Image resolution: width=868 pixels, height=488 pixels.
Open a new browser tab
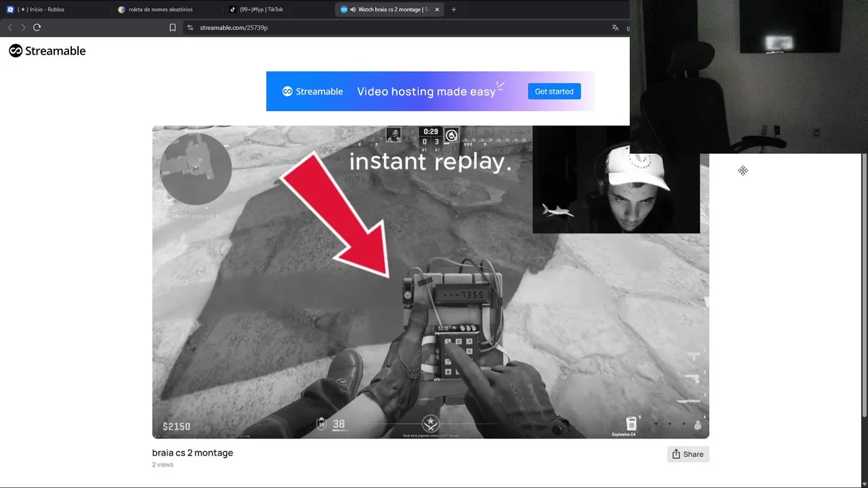tap(454, 9)
